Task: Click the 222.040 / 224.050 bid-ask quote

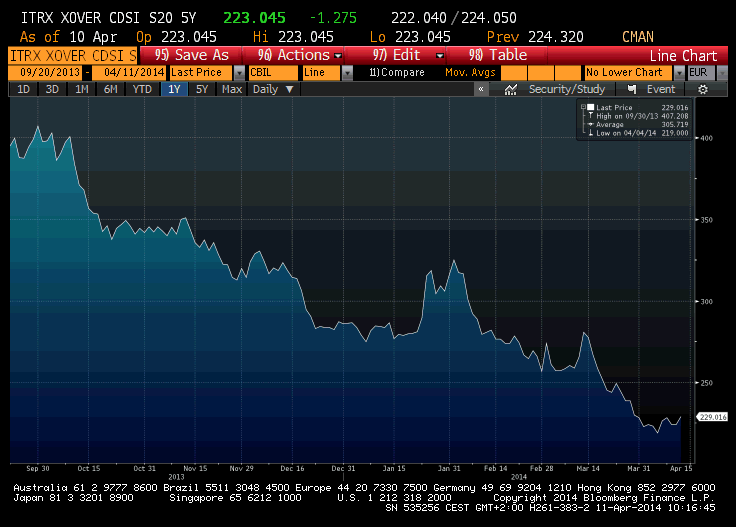Action: click(454, 18)
